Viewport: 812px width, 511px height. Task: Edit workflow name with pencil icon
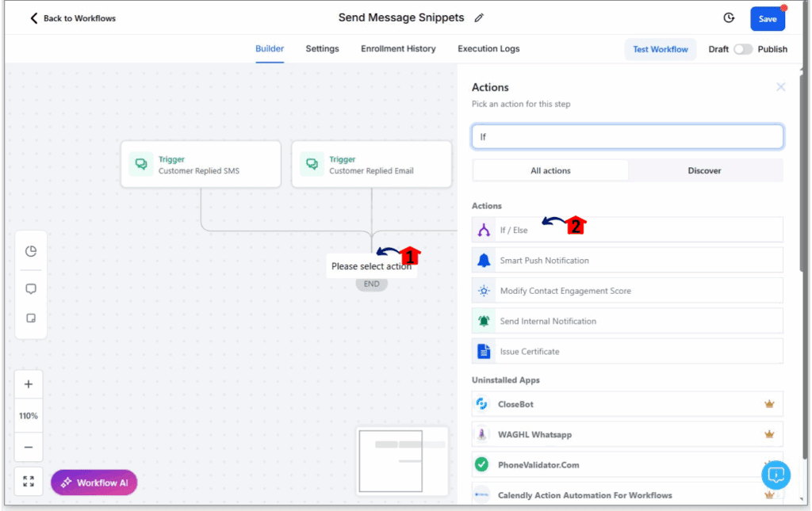click(x=479, y=18)
